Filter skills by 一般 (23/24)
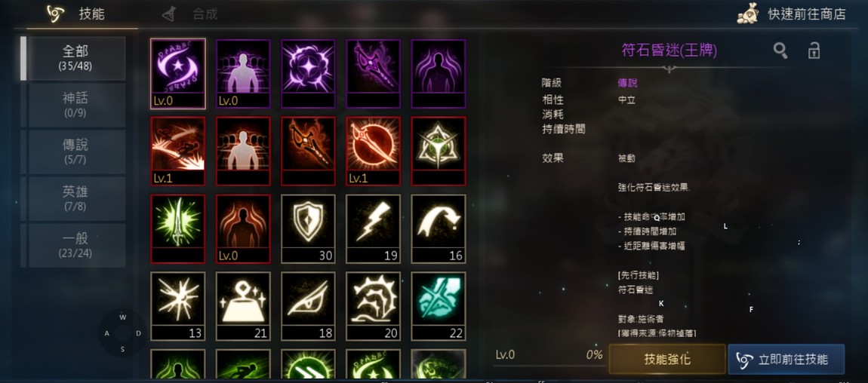Screen dimensions: 868x383 coord(75,245)
